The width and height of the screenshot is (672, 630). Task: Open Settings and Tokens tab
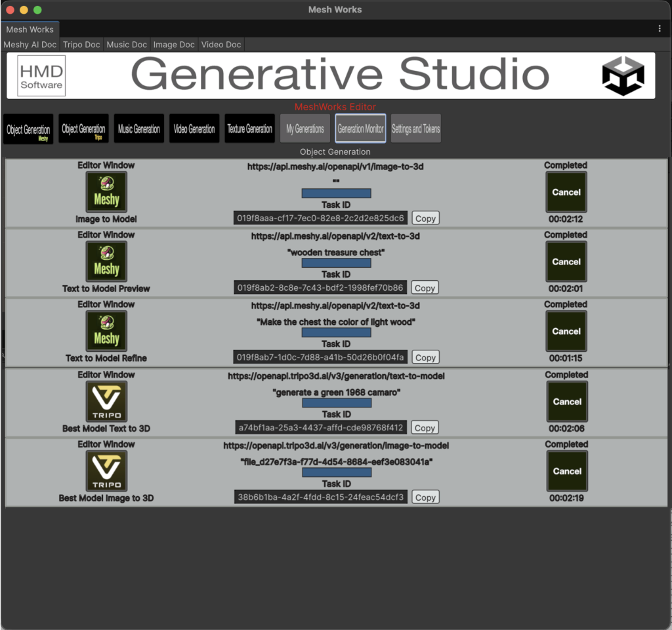point(415,128)
